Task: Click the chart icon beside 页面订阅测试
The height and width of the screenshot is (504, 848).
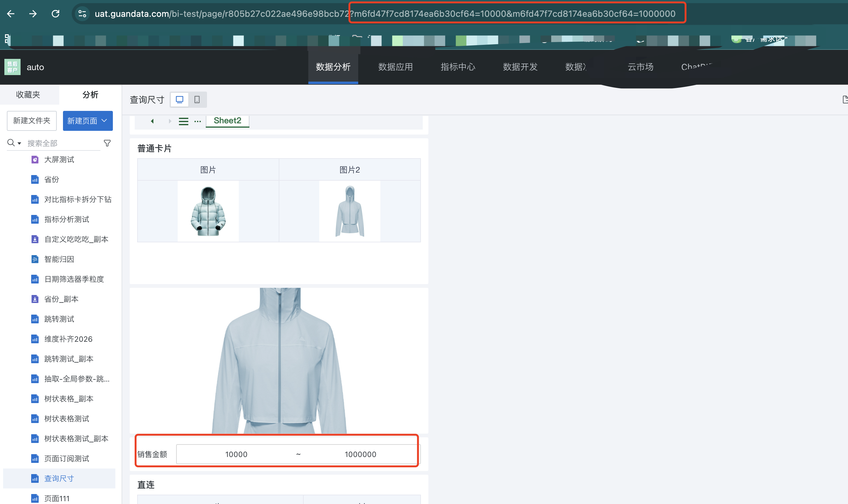Action: (35, 459)
